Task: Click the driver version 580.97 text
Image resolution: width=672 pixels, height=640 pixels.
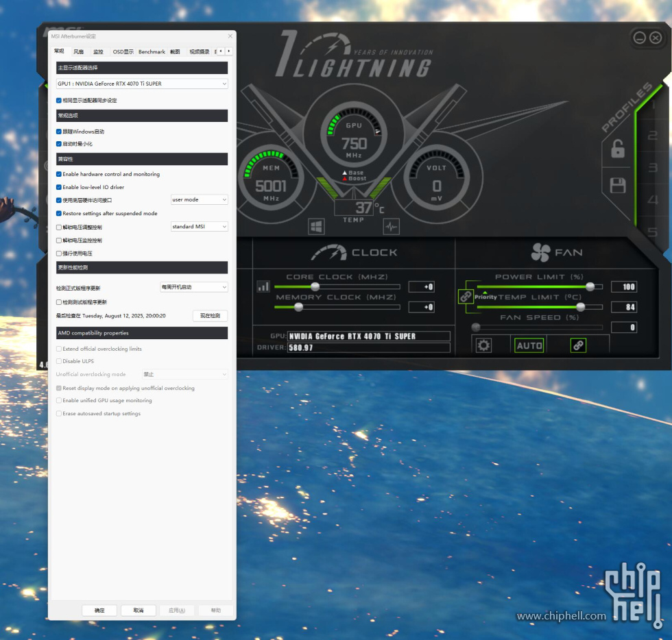Action: click(x=301, y=347)
